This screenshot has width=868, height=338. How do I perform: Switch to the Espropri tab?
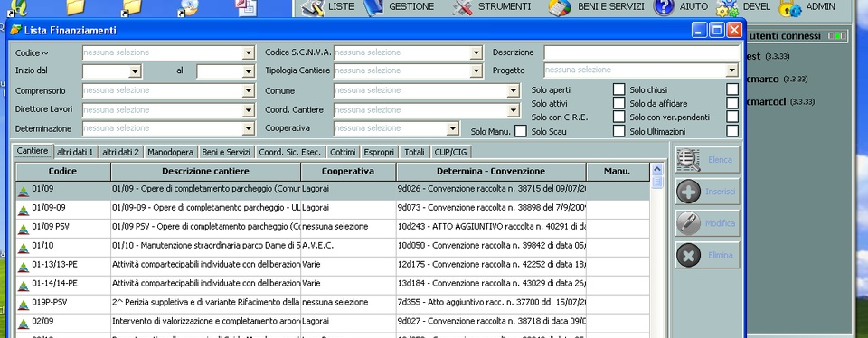[x=379, y=152]
